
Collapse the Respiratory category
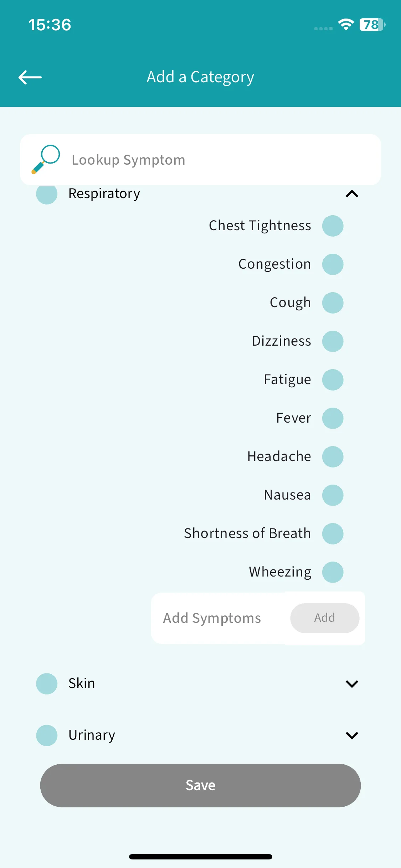click(352, 194)
